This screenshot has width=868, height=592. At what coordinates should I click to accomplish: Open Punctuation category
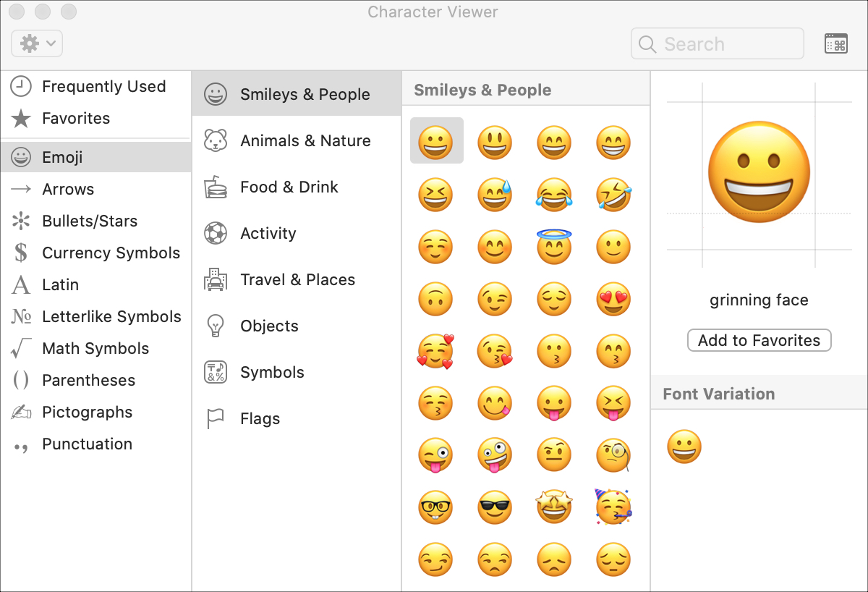tap(95, 444)
